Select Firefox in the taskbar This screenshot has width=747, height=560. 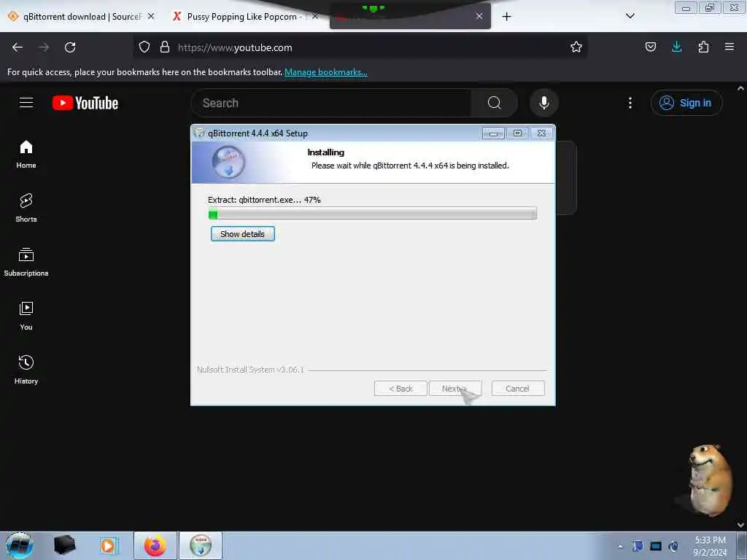[155, 545]
